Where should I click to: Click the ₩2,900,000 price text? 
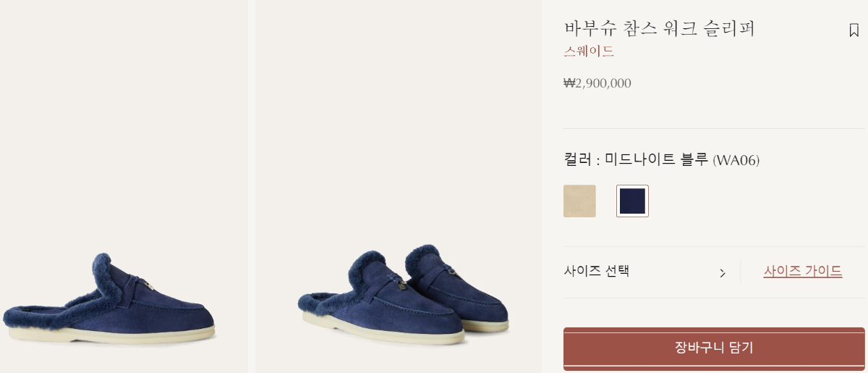pos(597,83)
